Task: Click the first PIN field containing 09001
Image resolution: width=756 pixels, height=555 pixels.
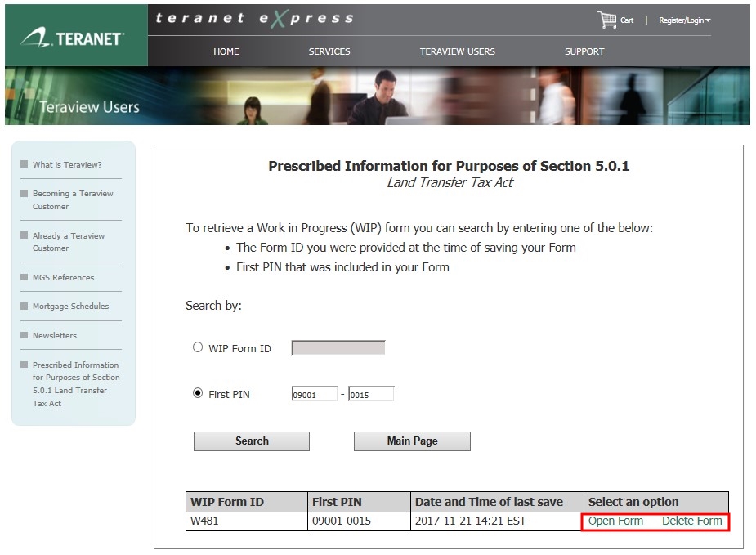Action: pos(314,394)
